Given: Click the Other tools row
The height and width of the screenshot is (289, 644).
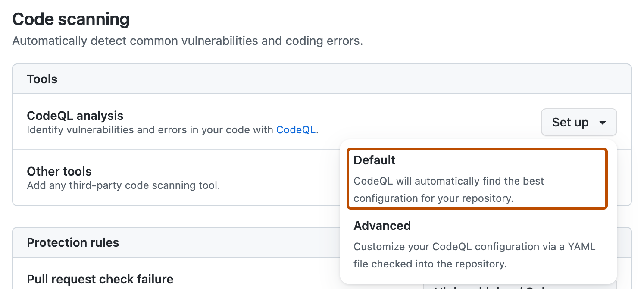Looking at the screenshot, I should tap(59, 171).
